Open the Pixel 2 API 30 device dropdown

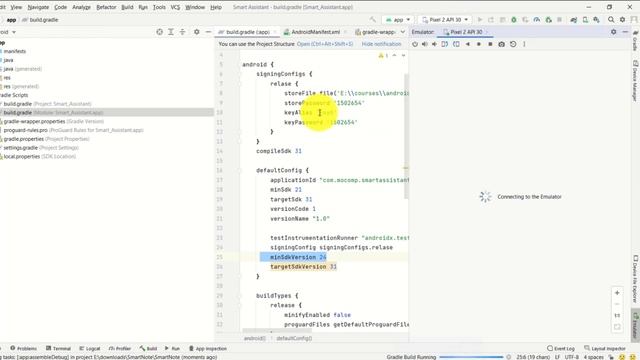(x=445, y=20)
